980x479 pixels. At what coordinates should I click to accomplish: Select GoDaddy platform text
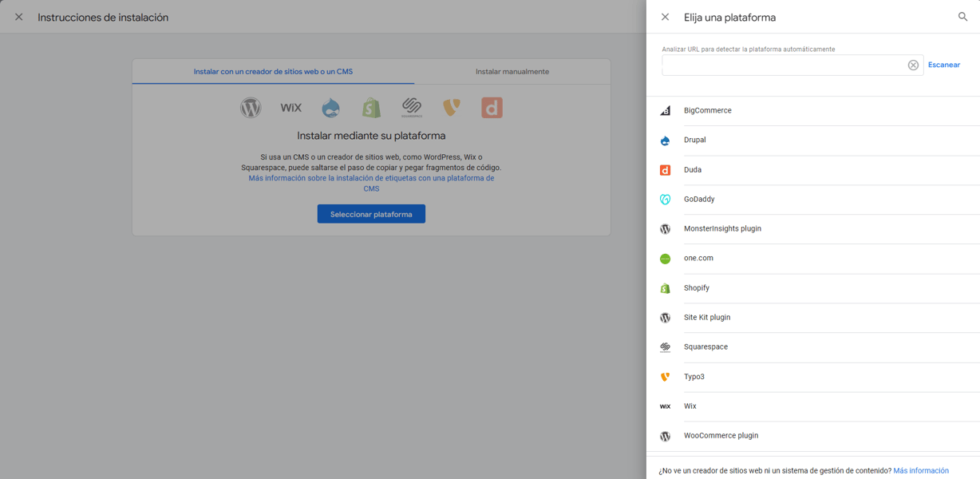(x=699, y=200)
